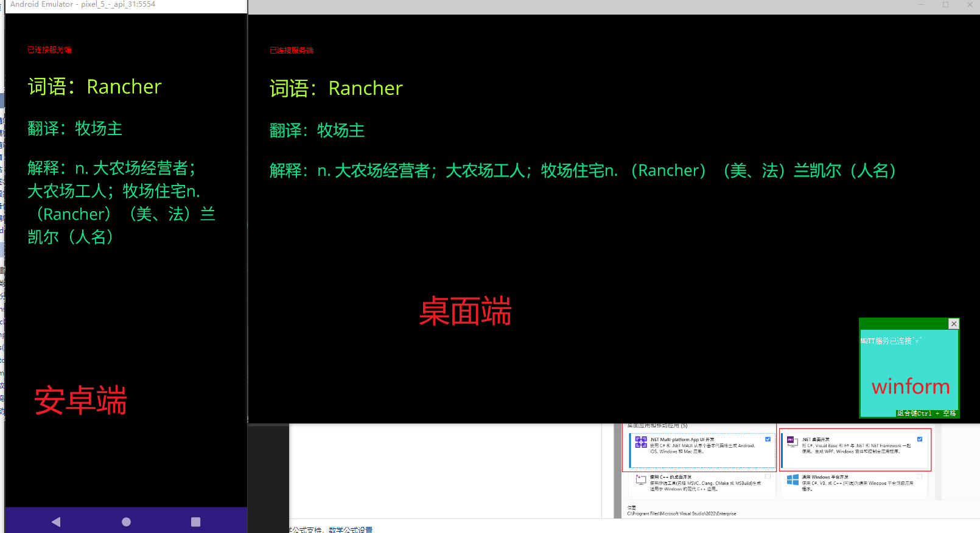This screenshot has height=533, width=980.
Task: Click the .NET MAUI workload icon
Action: coord(641,442)
